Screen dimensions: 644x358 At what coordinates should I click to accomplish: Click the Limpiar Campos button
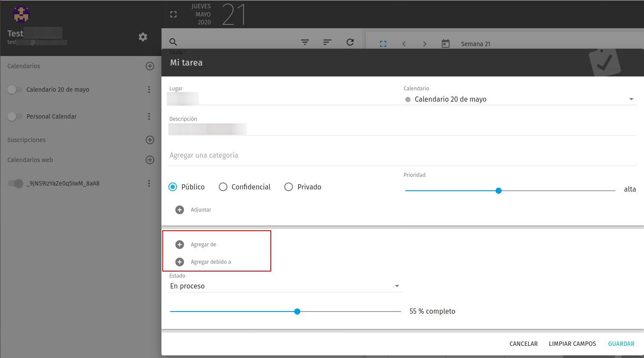tap(572, 344)
